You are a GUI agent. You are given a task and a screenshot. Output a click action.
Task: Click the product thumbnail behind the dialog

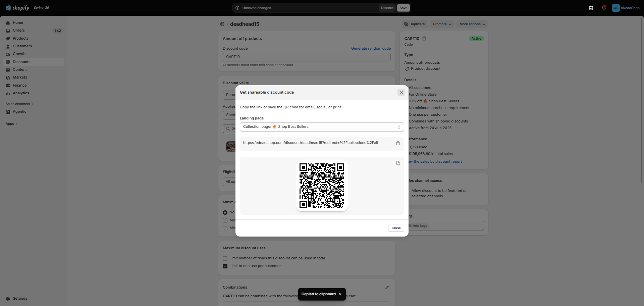(x=231, y=147)
